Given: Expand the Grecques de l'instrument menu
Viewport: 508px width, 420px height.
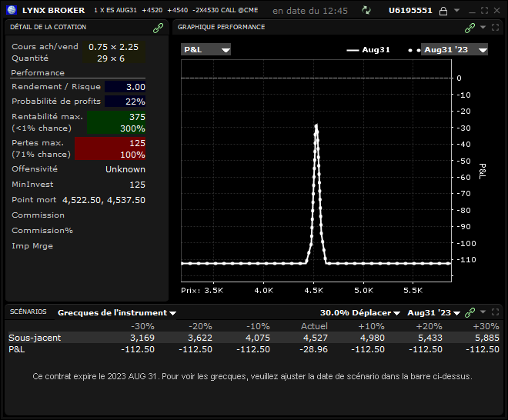Looking at the screenshot, I should point(117,312).
